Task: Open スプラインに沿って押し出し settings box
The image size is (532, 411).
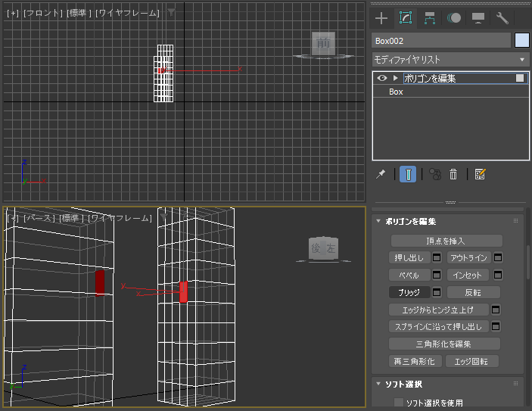Action: [x=496, y=326]
